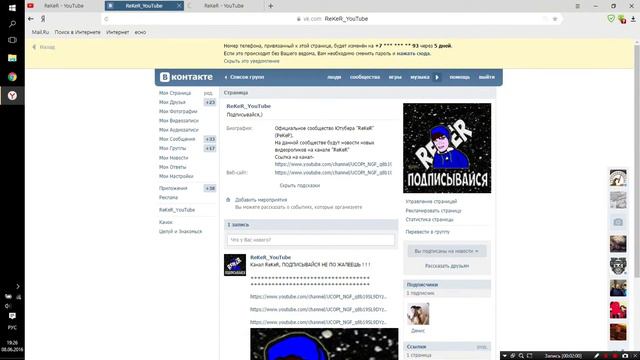Click ред. next to Моя Страница
Viewport: 640px width, 360px height.
(x=208, y=93)
